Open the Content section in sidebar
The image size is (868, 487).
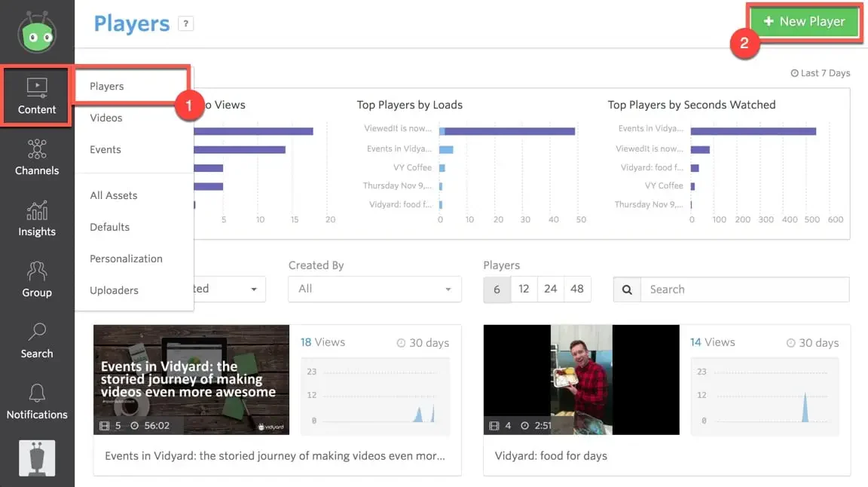(36, 96)
